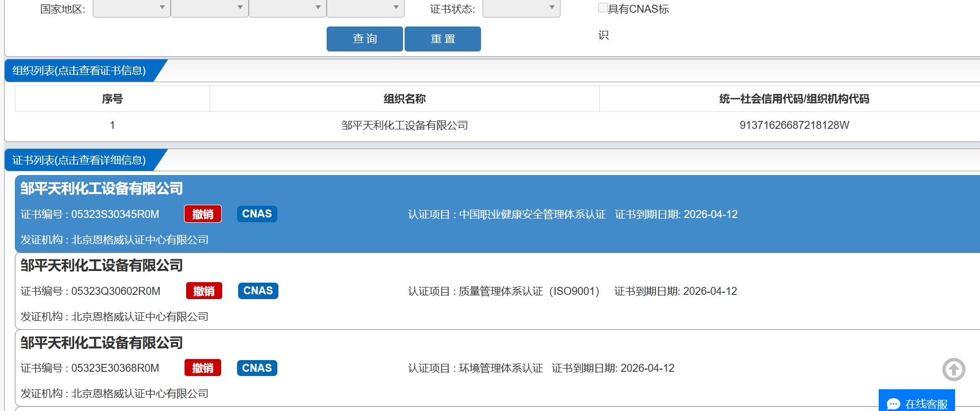
Task: Open the 证书状态 dropdown
Action: tap(521, 8)
